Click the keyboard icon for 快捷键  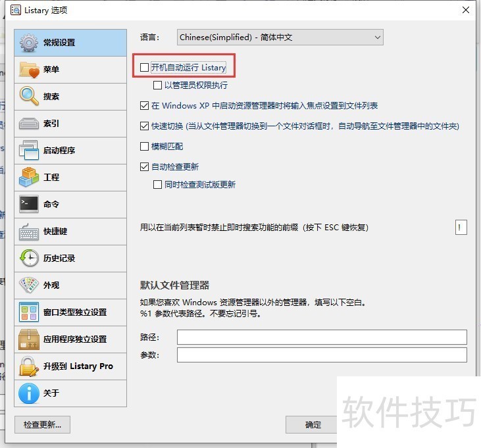point(29,232)
